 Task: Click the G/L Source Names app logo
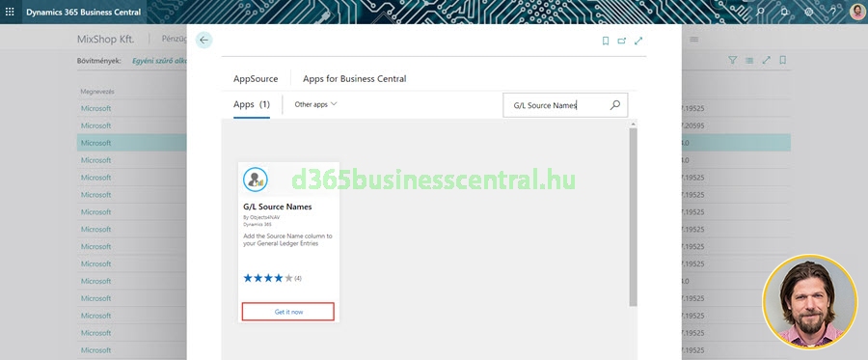click(256, 180)
